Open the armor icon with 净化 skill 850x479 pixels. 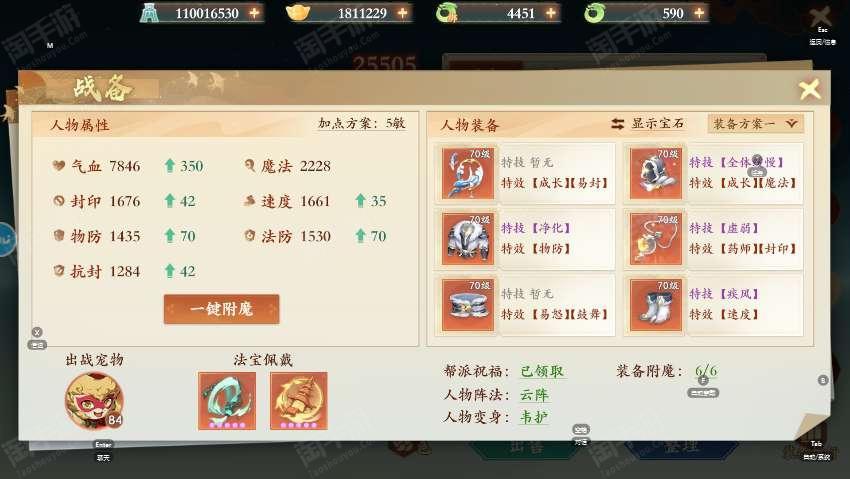[468, 239]
